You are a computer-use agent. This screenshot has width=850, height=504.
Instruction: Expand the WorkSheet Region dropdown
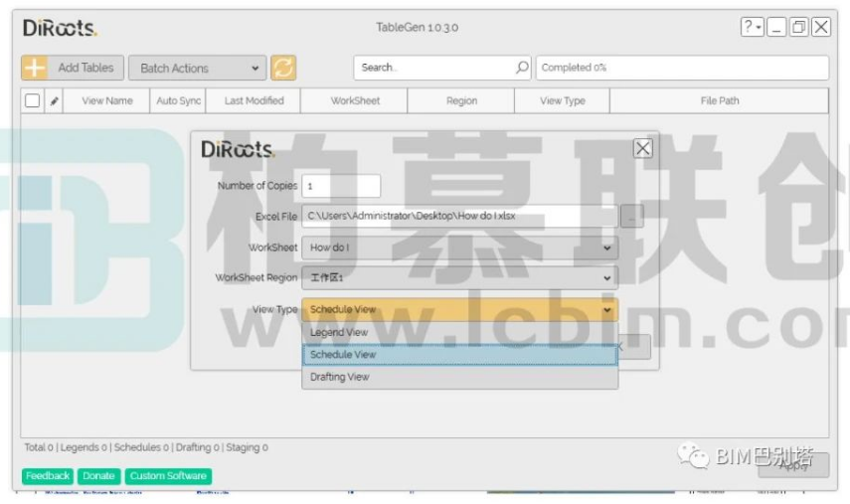point(459,277)
